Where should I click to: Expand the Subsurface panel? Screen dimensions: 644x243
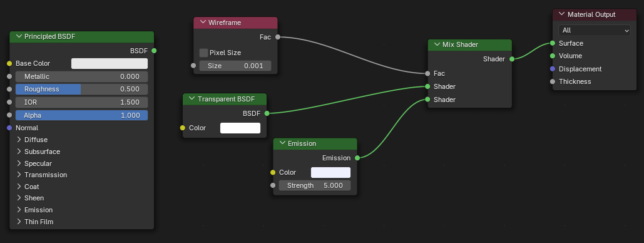point(19,152)
